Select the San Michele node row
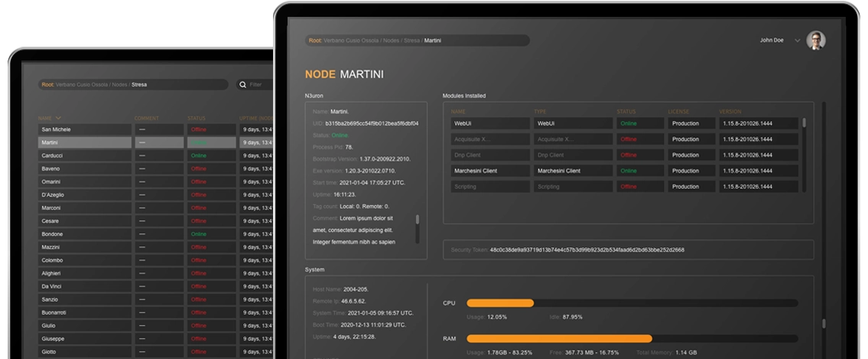 84,130
